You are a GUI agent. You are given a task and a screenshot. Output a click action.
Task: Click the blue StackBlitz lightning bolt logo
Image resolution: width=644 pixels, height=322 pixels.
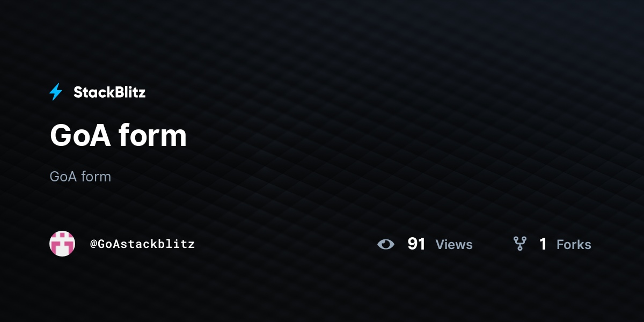pyautogui.click(x=56, y=92)
